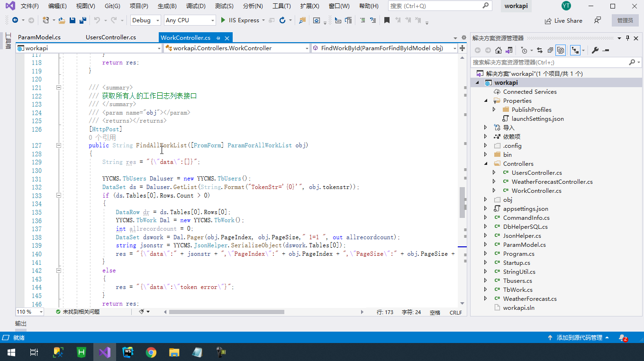Screen dimensions: 644x361
Task: Open the Any CPU platform dropdown
Action: point(190,20)
